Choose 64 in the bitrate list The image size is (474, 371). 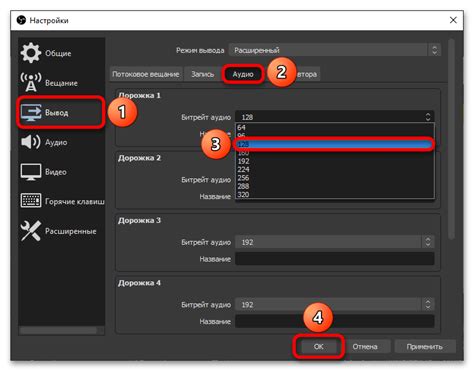coord(335,127)
